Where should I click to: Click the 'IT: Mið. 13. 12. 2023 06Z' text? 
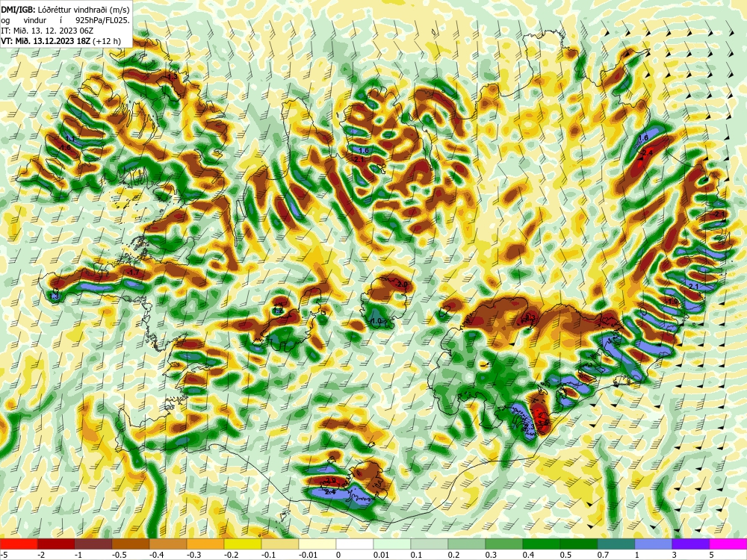tap(47, 31)
